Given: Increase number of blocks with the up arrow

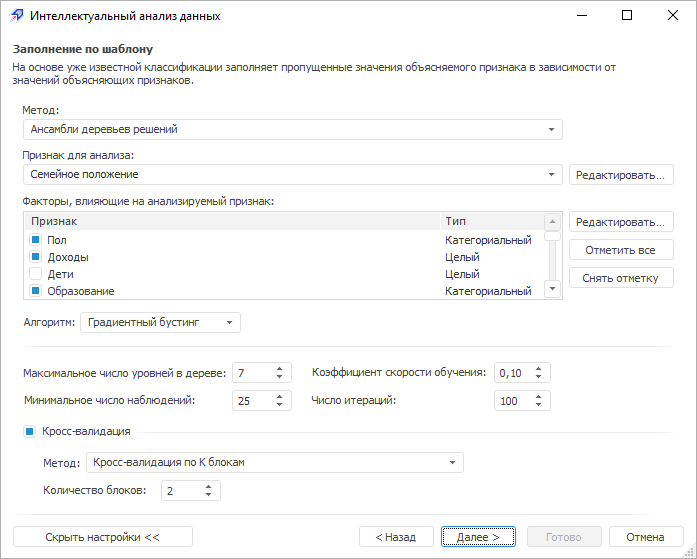Looking at the screenshot, I should 209,486.
